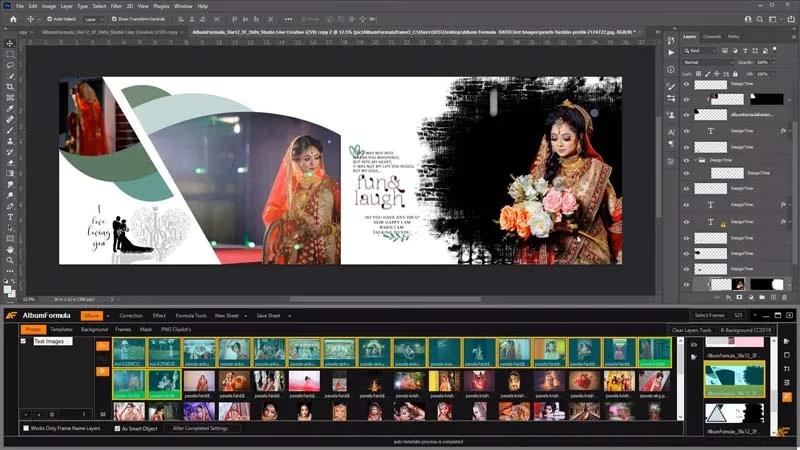Select the Brush tool
Screen dimensions: 800x450
[x=10, y=130]
